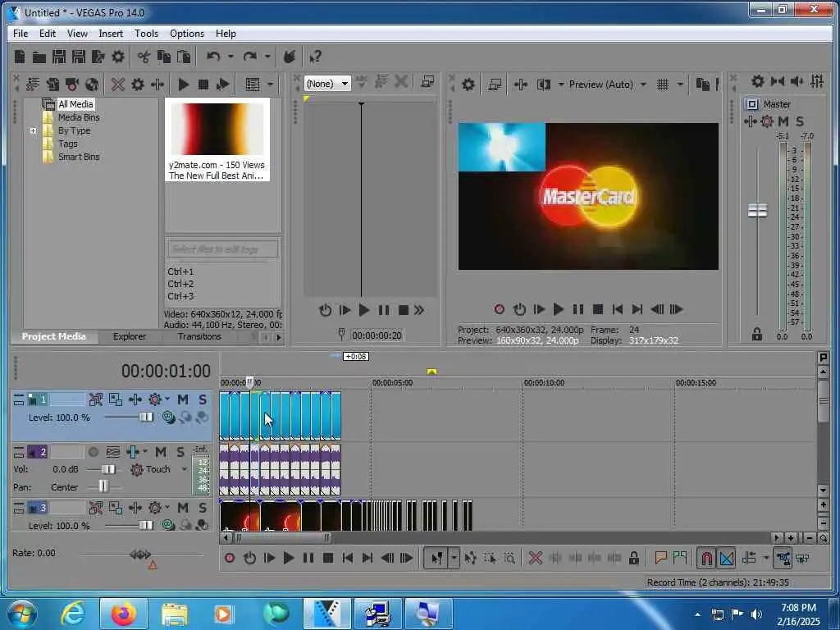The image size is (840, 630).
Task: Lock the event with padlock icon
Action: [x=634, y=558]
